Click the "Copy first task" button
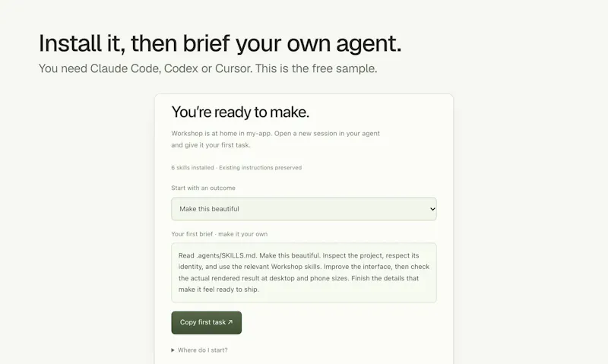The image size is (608, 364). [x=206, y=322]
